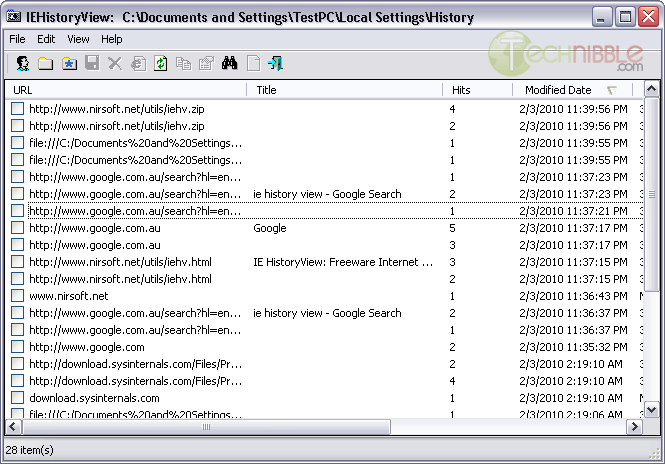Click the green arrows refresh icon

click(x=161, y=64)
